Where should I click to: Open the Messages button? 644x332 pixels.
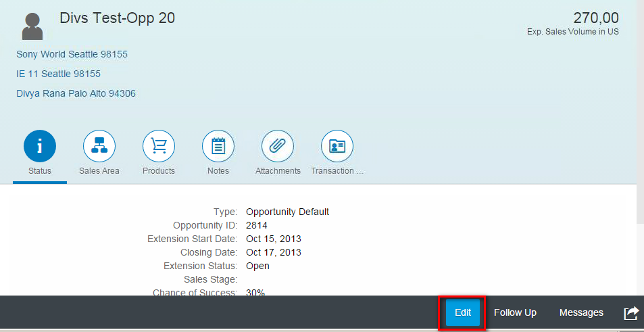pos(581,312)
